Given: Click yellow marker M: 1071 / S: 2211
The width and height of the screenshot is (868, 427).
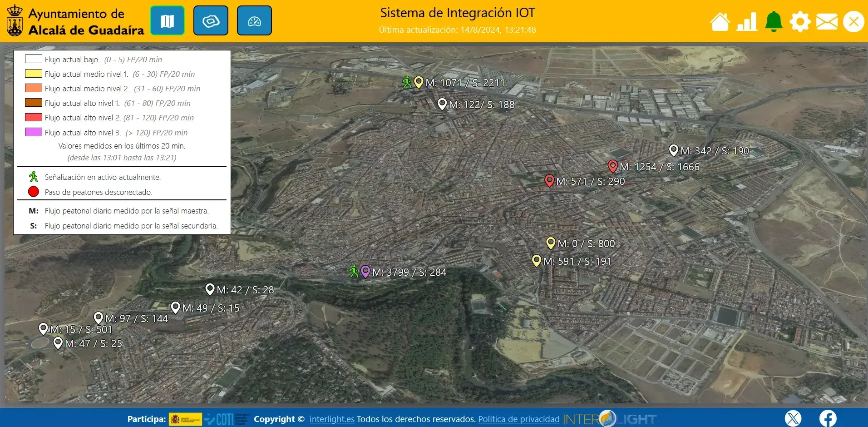Looking at the screenshot, I should [419, 82].
